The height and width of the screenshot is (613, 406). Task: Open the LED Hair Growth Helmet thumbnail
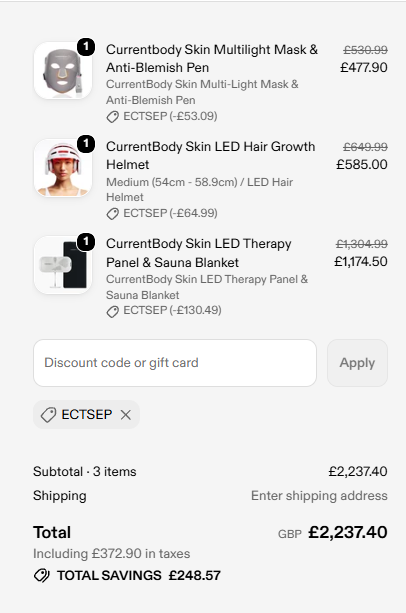tap(63, 168)
